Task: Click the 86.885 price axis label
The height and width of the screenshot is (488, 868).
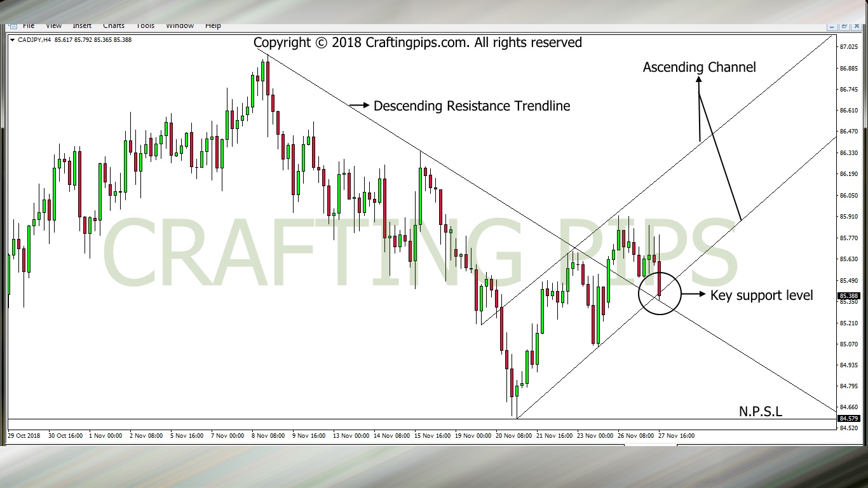Action: point(849,69)
